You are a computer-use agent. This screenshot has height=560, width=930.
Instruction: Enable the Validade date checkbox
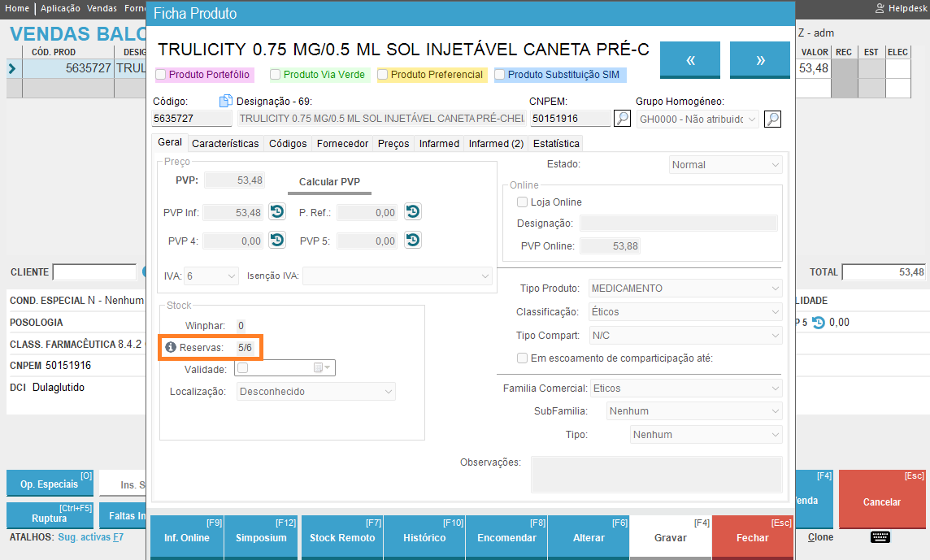(x=242, y=368)
